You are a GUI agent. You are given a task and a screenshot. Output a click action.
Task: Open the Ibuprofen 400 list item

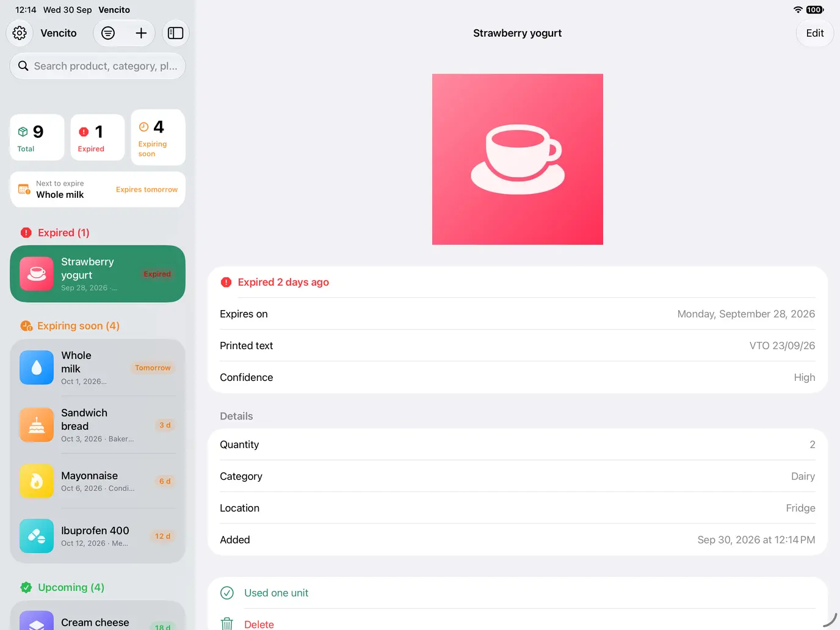[98, 536]
